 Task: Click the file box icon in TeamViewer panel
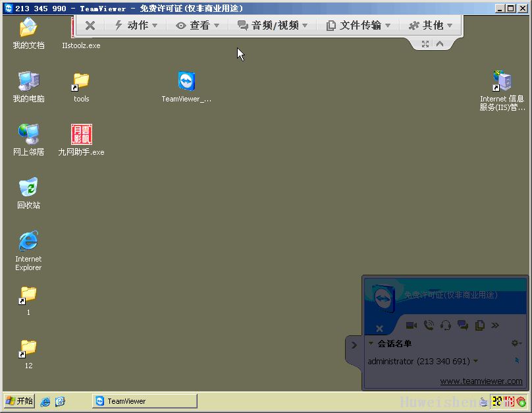tap(480, 325)
